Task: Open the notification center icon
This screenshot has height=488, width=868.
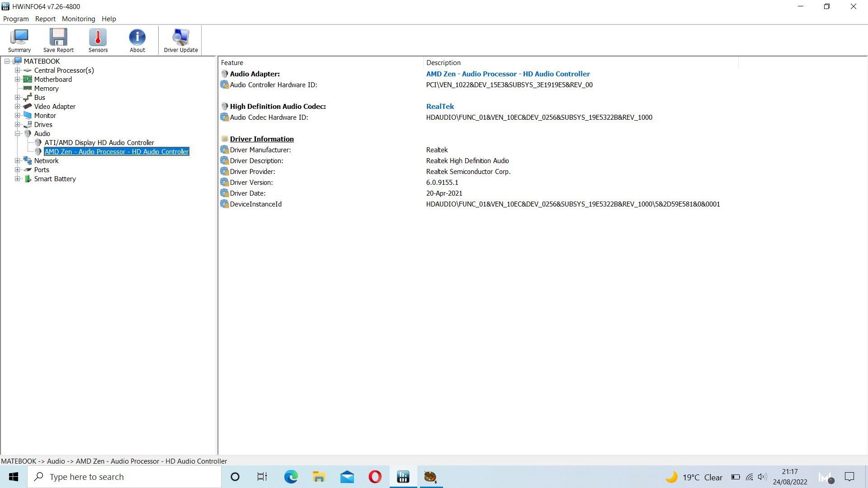Action: click(x=849, y=477)
